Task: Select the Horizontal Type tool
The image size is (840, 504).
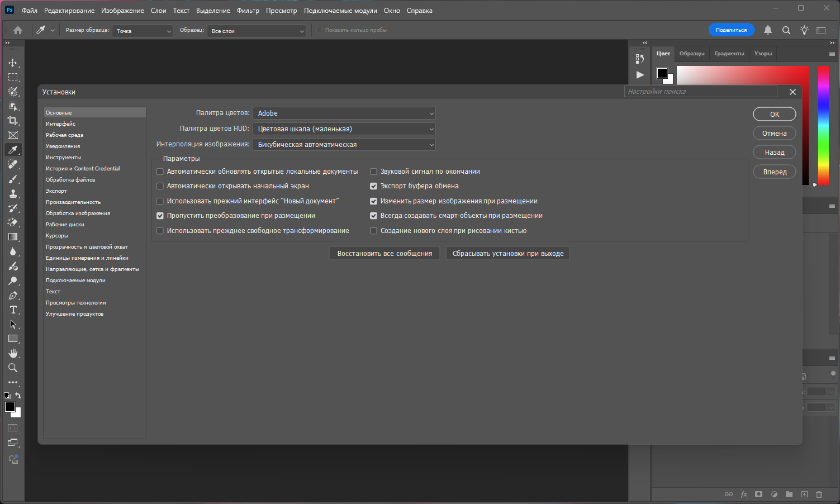Action: tap(13, 310)
